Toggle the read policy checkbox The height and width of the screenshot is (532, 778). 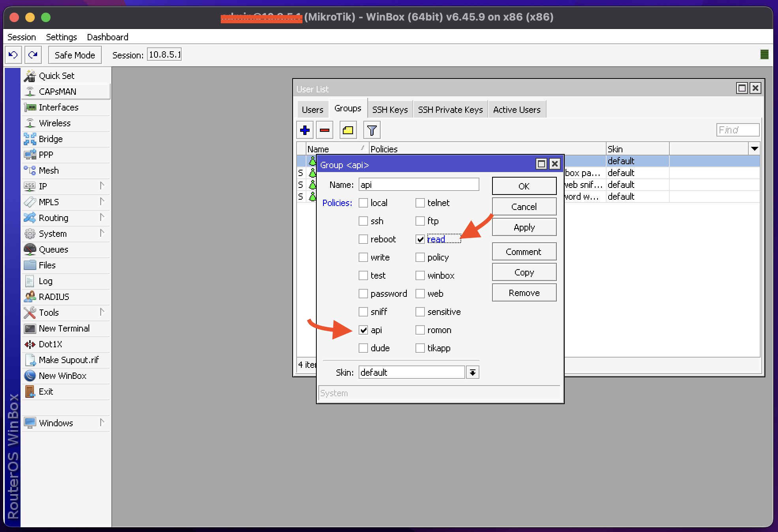(420, 239)
